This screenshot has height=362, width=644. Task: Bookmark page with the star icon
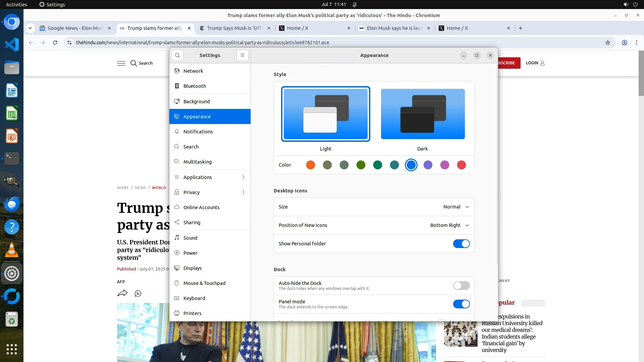[607, 43]
